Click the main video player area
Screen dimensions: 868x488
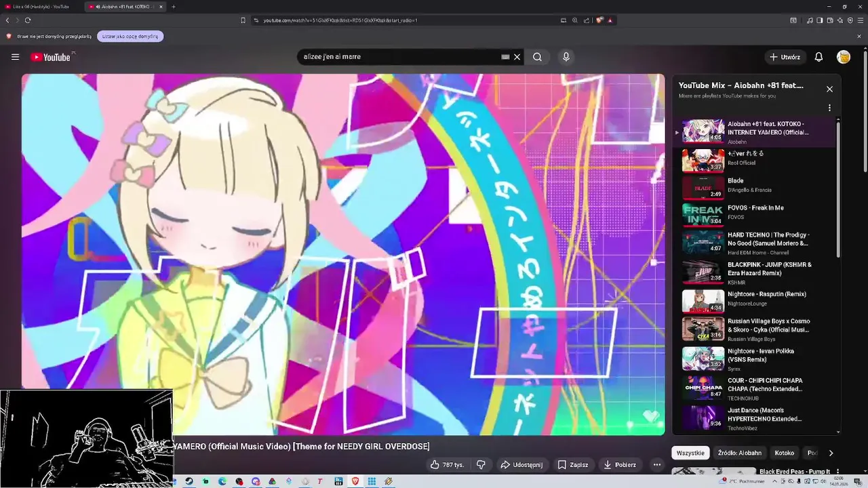pyautogui.click(x=343, y=254)
